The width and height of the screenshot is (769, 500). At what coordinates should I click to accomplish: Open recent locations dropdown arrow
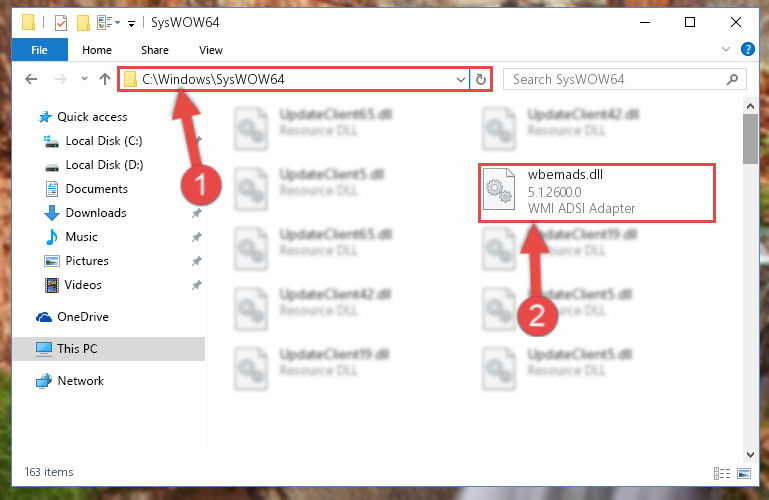84,79
